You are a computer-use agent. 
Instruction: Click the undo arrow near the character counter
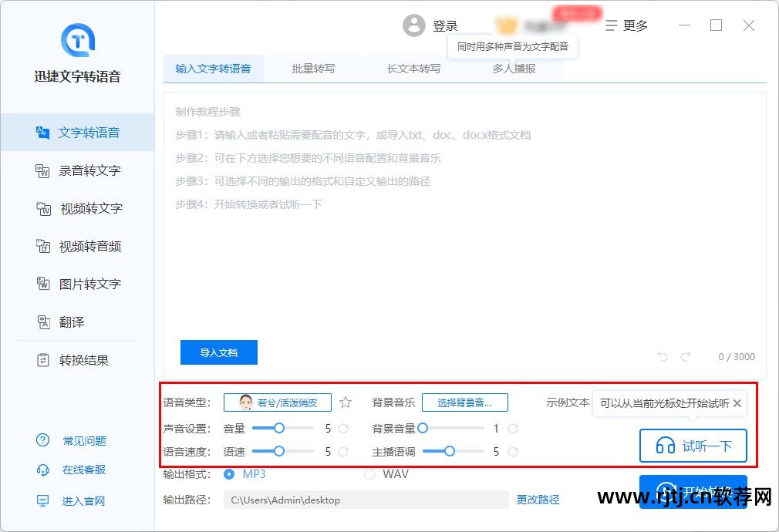click(662, 356)
